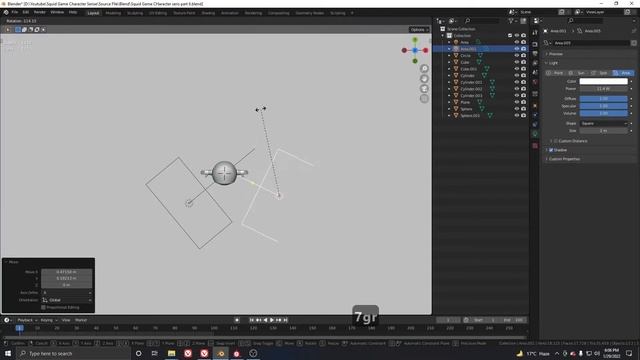Hide the Area light in viewport
Viewport: 640px width, 360px height.
(517, 42)
